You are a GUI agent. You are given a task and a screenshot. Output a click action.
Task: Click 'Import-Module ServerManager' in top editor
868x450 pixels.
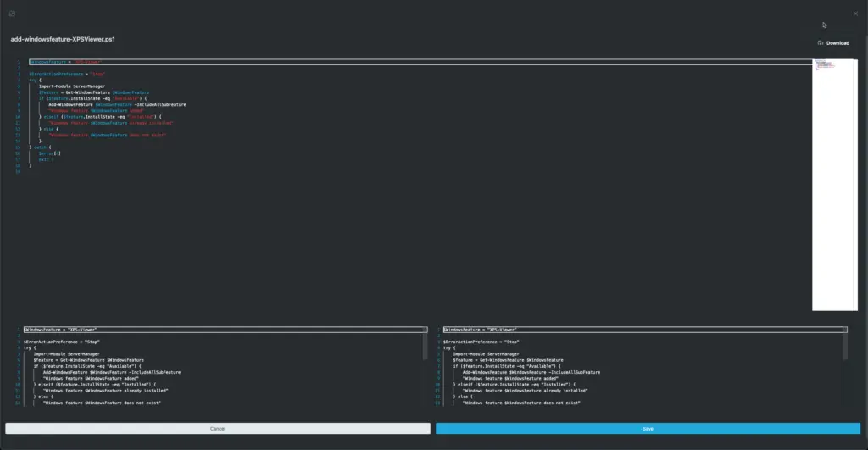tap(72, 86)
